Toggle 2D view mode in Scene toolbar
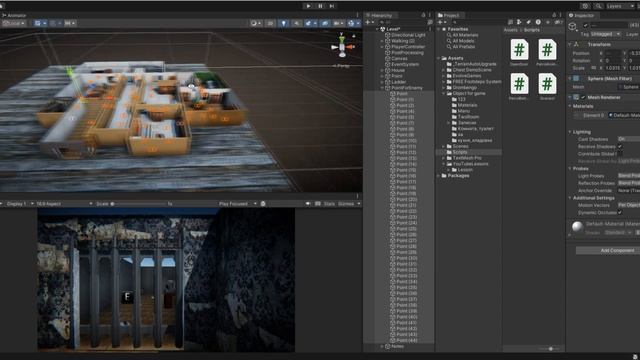640x360 pixels. tap(270, 23)
